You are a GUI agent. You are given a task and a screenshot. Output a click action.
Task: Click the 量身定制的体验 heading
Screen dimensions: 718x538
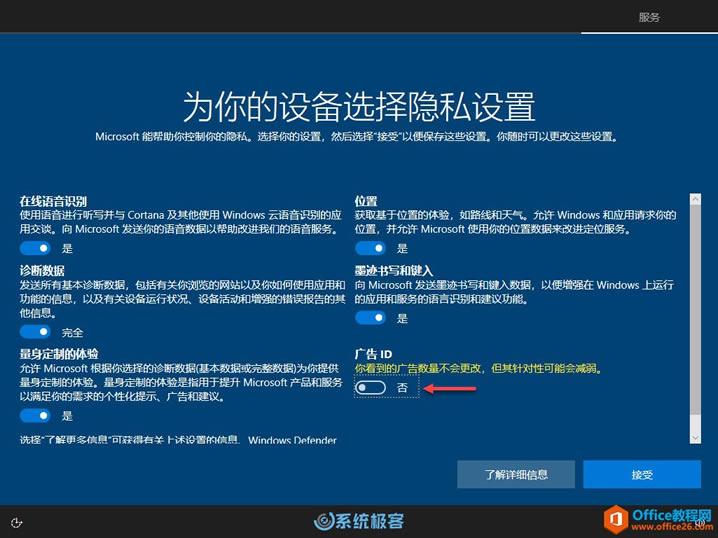59,353
